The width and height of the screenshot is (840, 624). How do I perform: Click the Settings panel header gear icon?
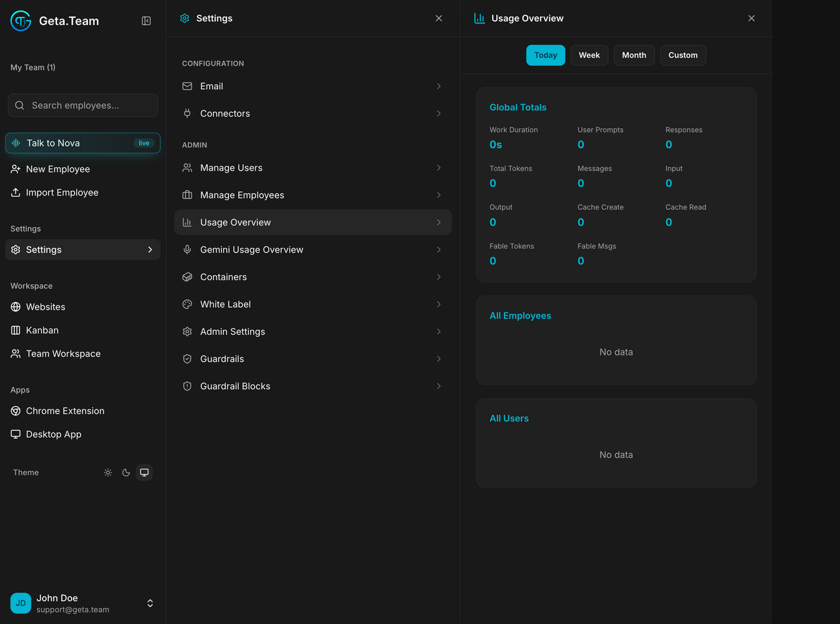184,18
